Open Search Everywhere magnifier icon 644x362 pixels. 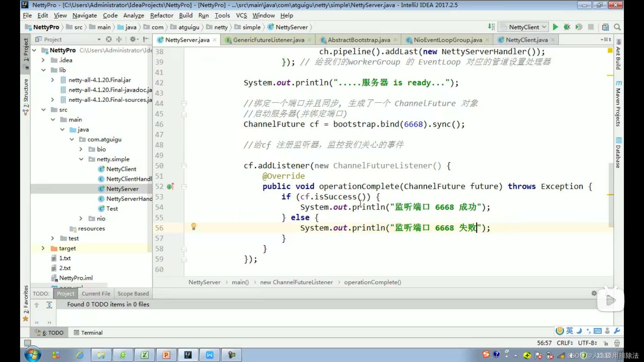(x=617, y=27)
